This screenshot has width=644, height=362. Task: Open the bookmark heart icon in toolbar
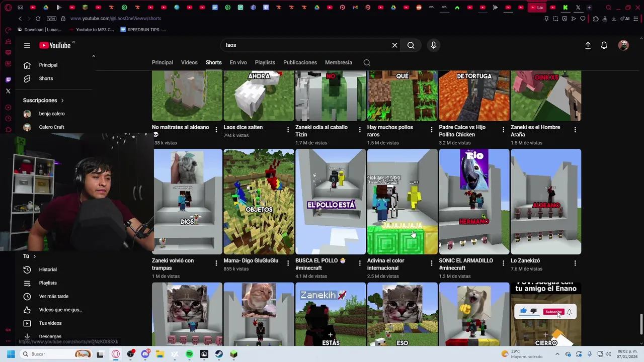coord(583,19)
